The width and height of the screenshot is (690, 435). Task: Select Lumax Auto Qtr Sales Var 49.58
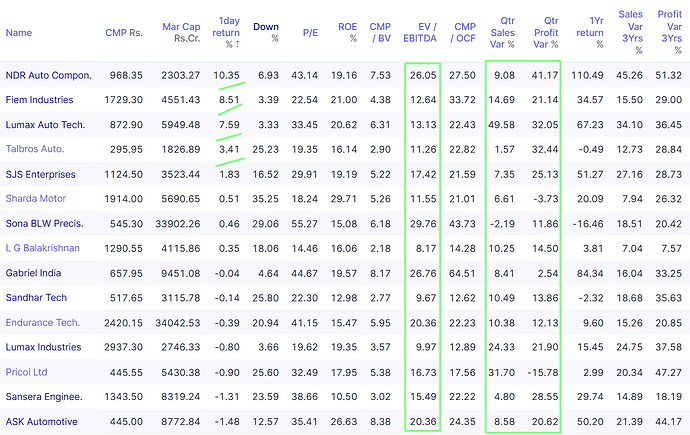pos(502,124)
